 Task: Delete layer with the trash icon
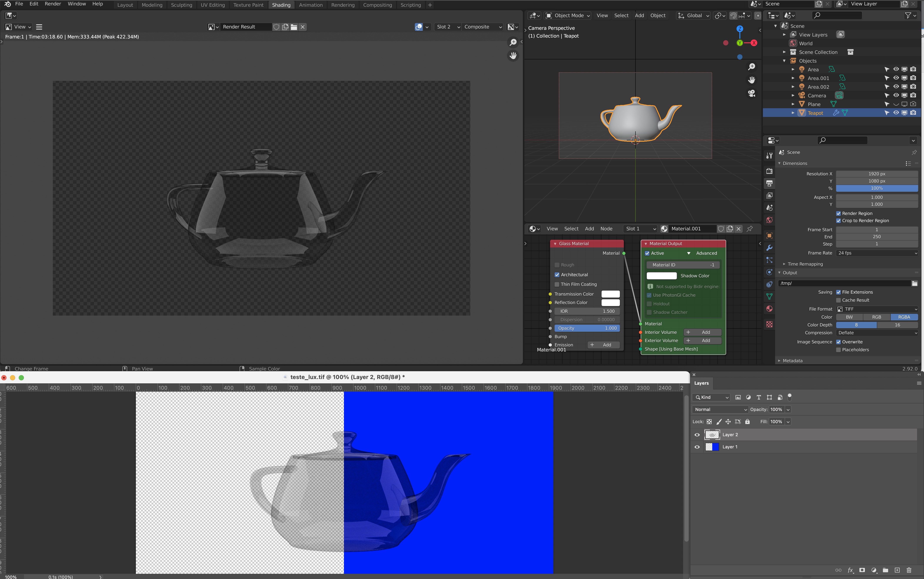(x=909, y=570)
